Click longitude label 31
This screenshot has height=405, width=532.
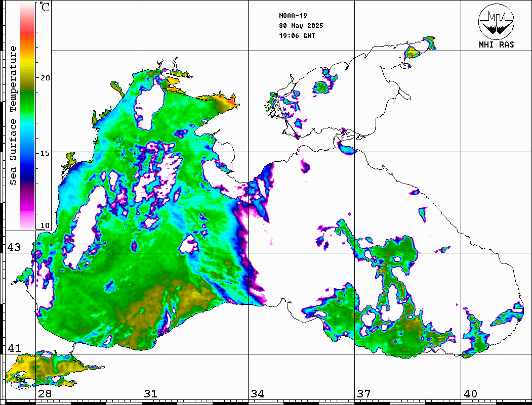tap(151, 393)
